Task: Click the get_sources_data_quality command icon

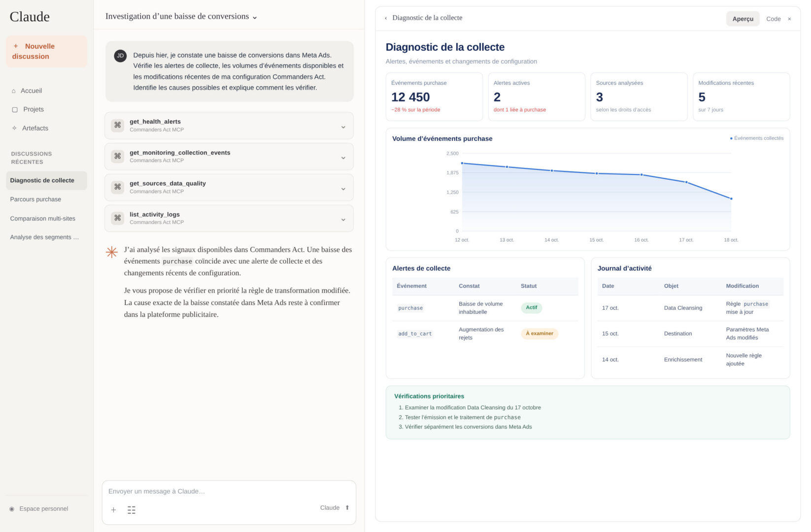Action: pos(117,187)
